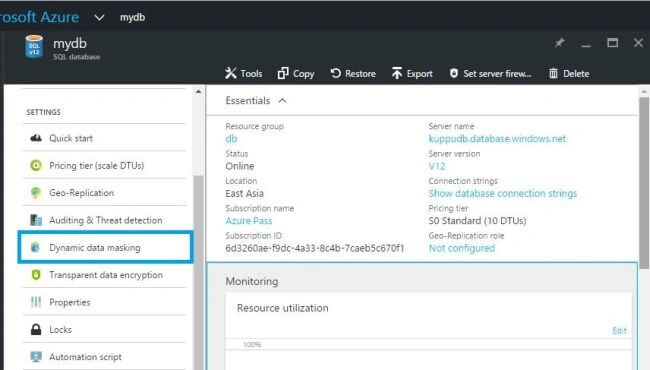Screen dimensions: 650x370
Task: Click the Copy database icon
Action: [x=283, y=73]
